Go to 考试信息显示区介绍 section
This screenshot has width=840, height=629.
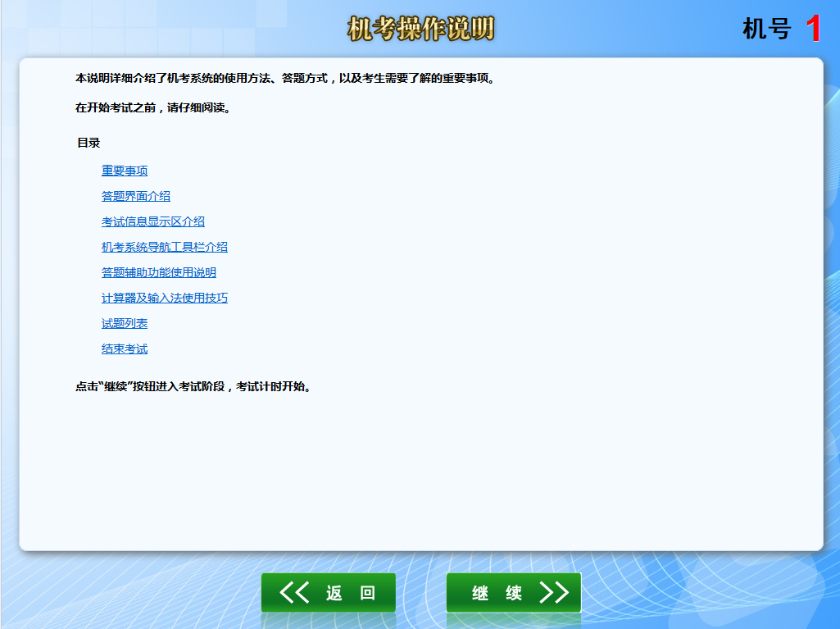(153, 221)
